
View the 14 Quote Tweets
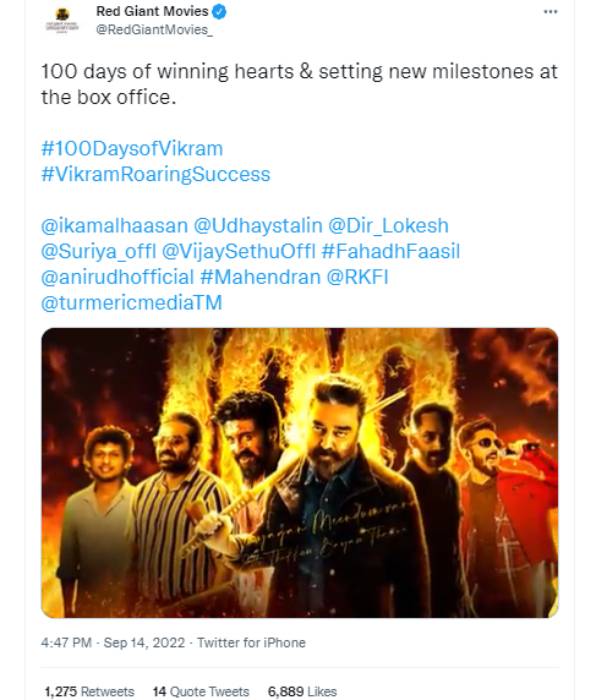[199, 691]
